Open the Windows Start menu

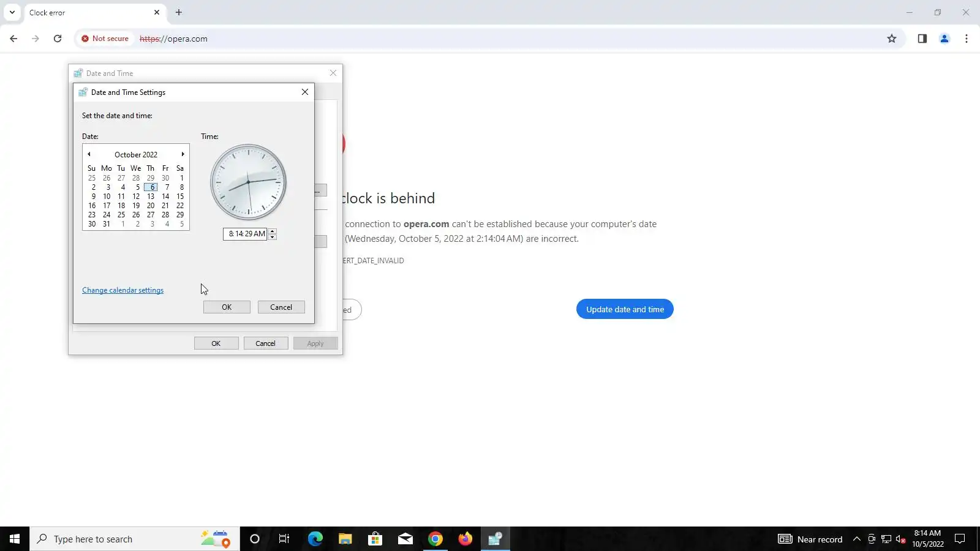(x=15, y=539)
